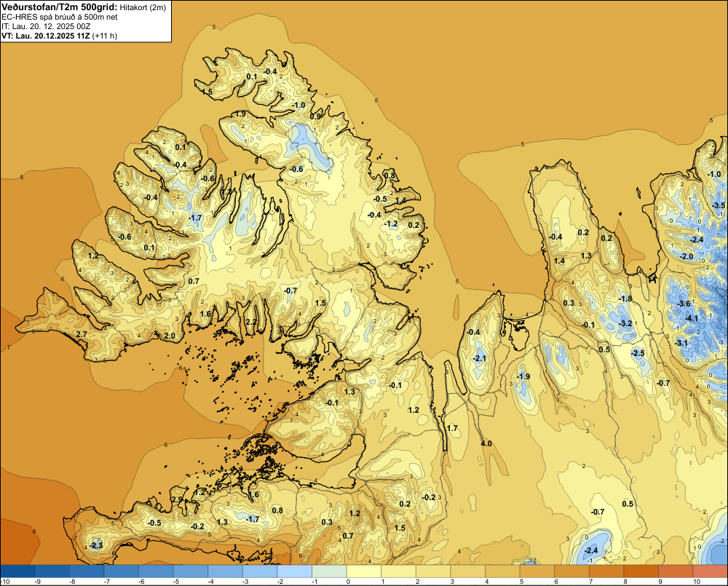The height and width of the screenshot is (586, 728).
Task: Click the 'Hitakort (2m)' label
Action: (143, 7)
